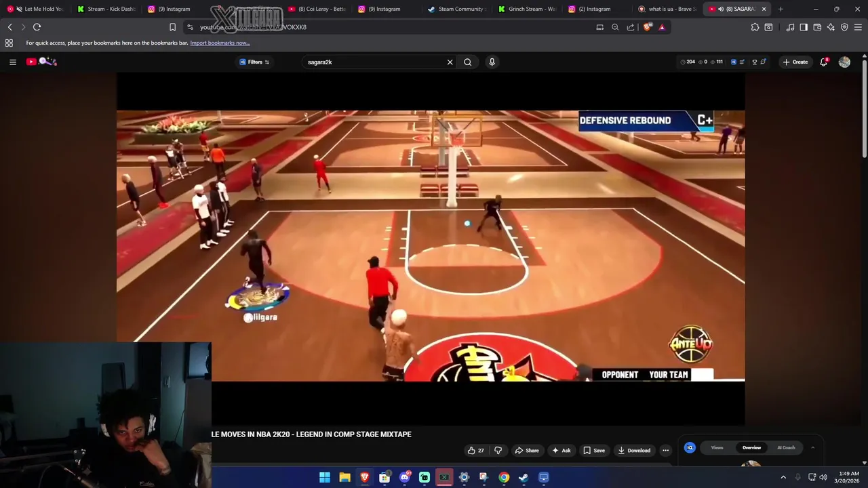Open the YouTube hamburger guide menu

(12, 62)
